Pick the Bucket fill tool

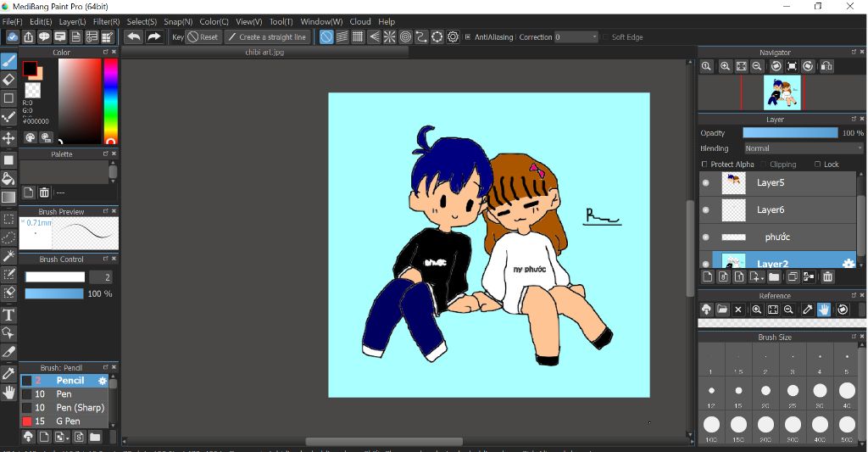pyautogui.click(x=8, y=178)
